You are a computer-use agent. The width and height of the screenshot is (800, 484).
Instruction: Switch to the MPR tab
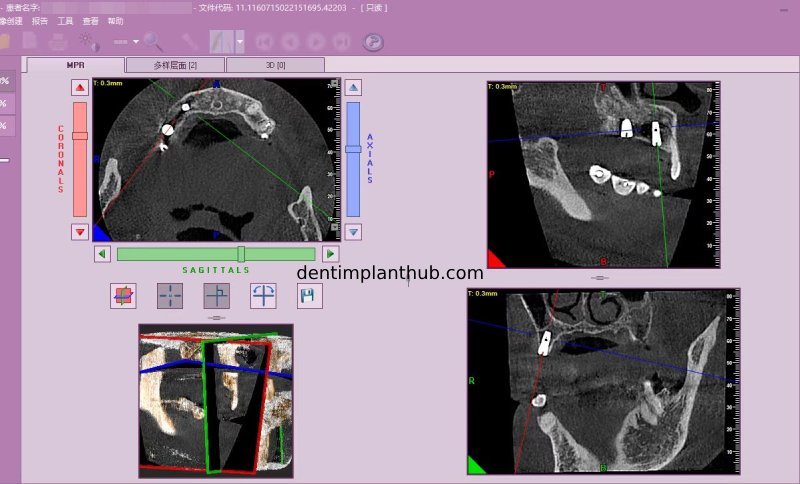click(x=76, y=65)
